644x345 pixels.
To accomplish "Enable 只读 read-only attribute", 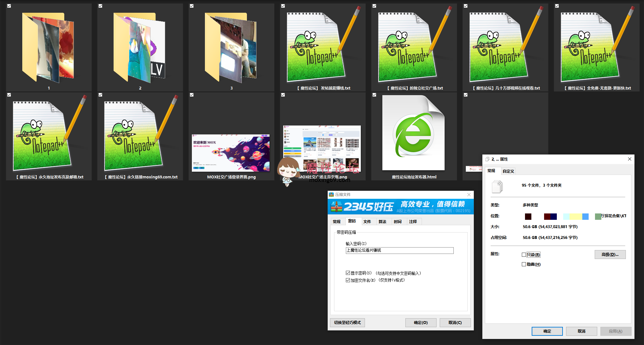I will [x=524, y=255].
